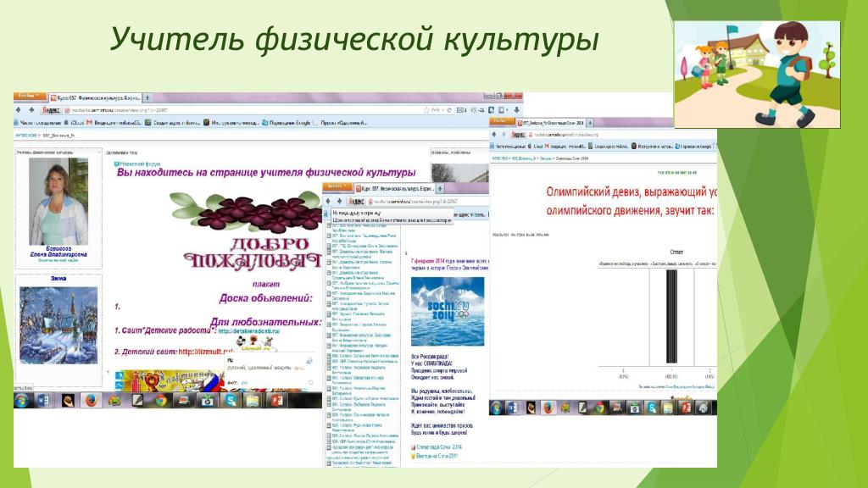Viewport: 868px width, 488px height.
Task: Open the 'Новостной форум' link
Action: 137,164
